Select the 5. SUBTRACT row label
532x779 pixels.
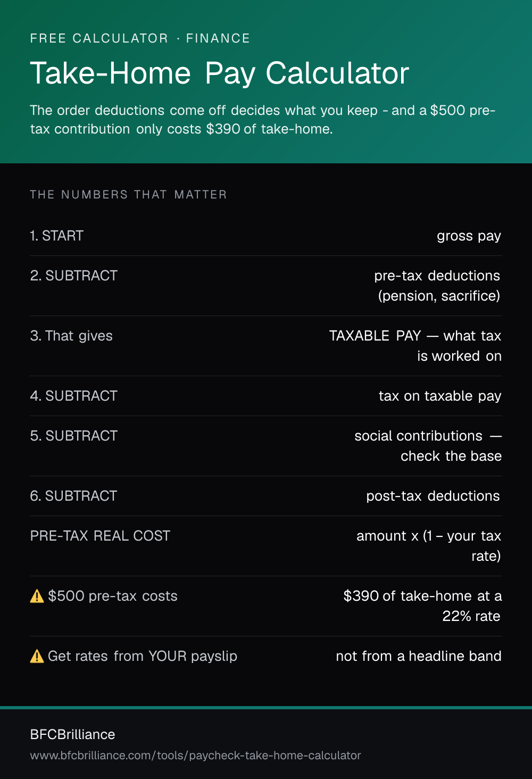74,436
